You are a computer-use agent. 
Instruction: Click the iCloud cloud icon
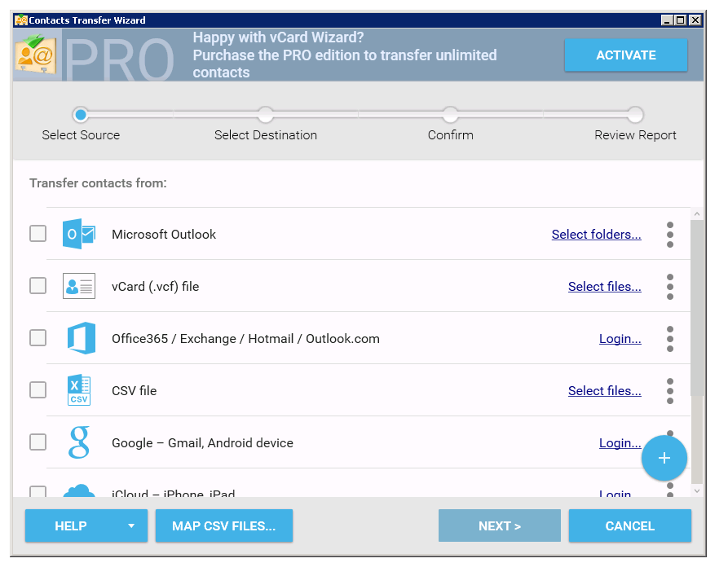(79, 490)
